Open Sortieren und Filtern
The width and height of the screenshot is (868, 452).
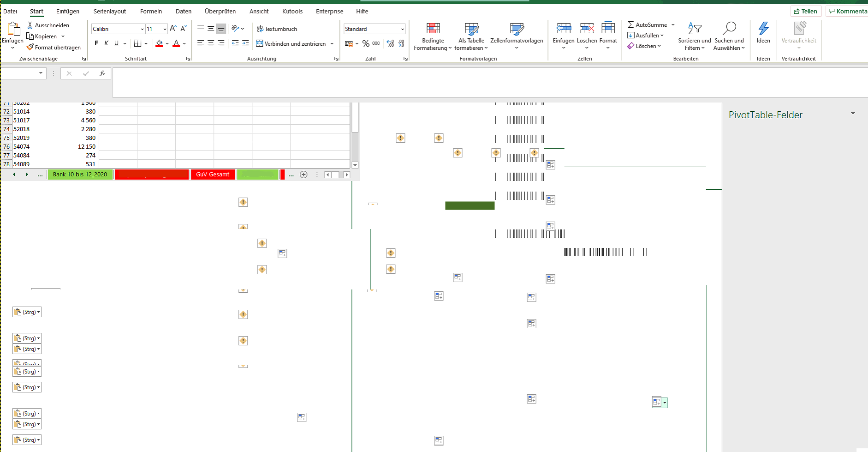(x=695, y=36)
